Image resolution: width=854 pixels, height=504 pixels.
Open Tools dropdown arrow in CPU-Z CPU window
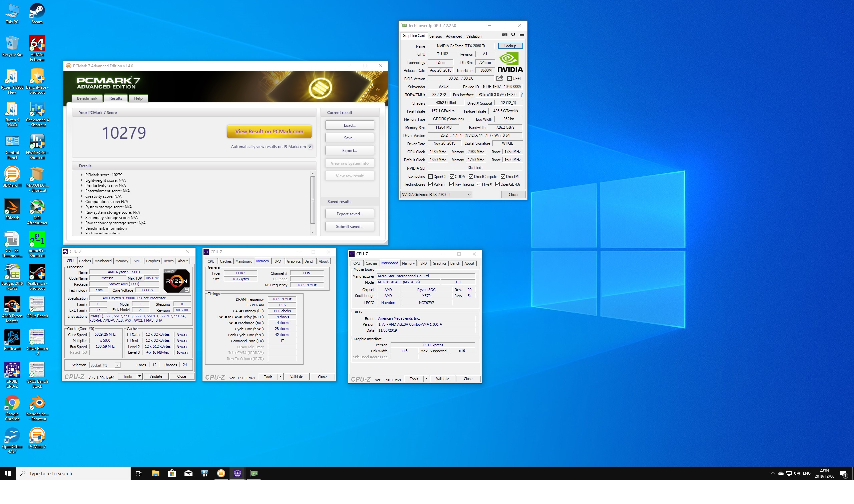pos(139,376)
